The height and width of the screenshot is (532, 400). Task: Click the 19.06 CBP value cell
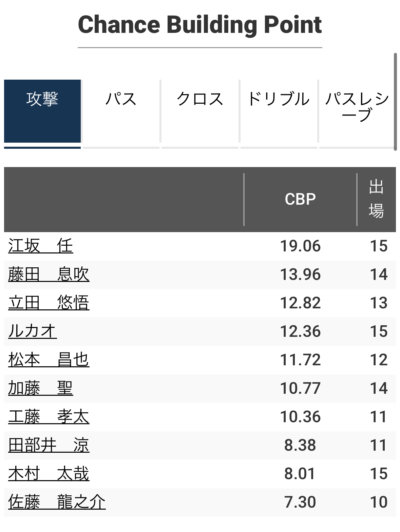(300, 246)
